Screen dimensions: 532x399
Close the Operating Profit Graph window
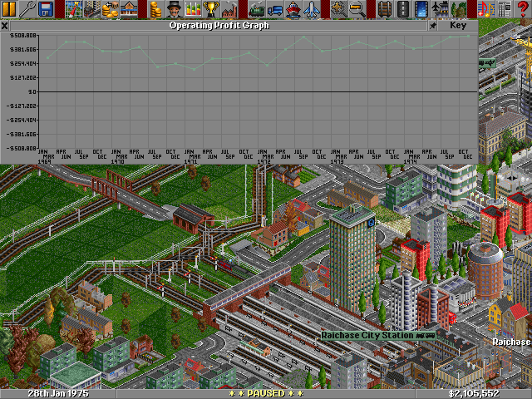coord(4,26)
